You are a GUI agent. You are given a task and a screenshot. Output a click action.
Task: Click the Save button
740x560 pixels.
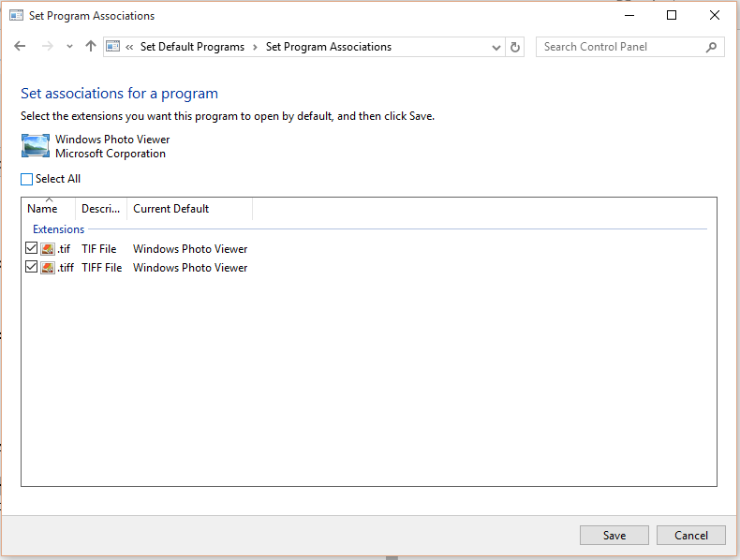pyautogui.click(x=614, y=535)
